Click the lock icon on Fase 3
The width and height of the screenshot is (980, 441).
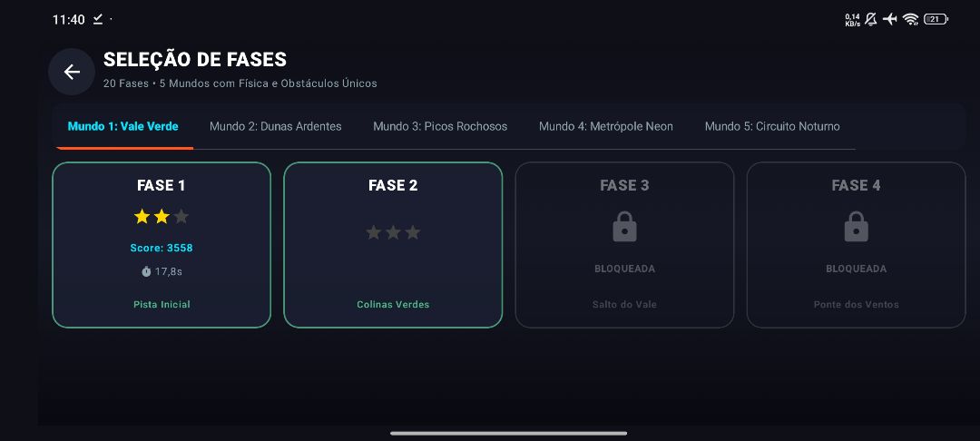click(x=624, y=227)
